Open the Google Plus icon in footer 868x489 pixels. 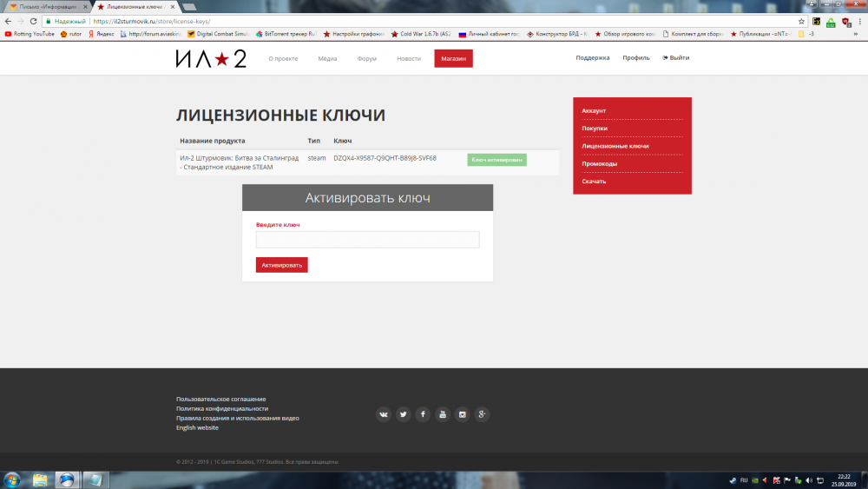[482, 414]
